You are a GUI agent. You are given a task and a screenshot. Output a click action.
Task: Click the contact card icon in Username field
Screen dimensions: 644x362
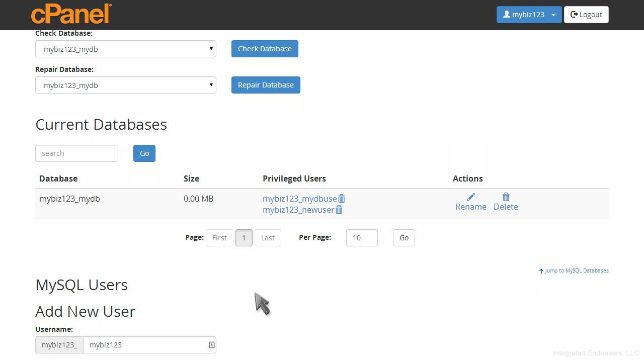(211, 345)
